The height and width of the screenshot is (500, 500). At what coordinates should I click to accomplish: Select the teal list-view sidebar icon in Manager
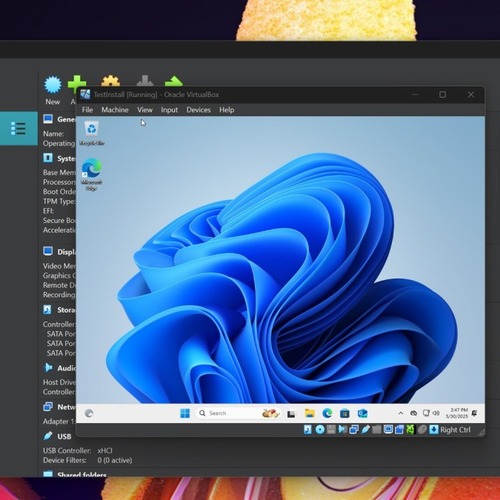point(18,128)
